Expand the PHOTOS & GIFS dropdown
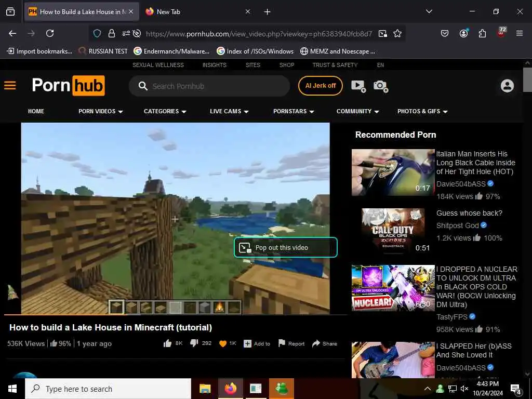The image size is (532, 399). (x=422, y=111)
